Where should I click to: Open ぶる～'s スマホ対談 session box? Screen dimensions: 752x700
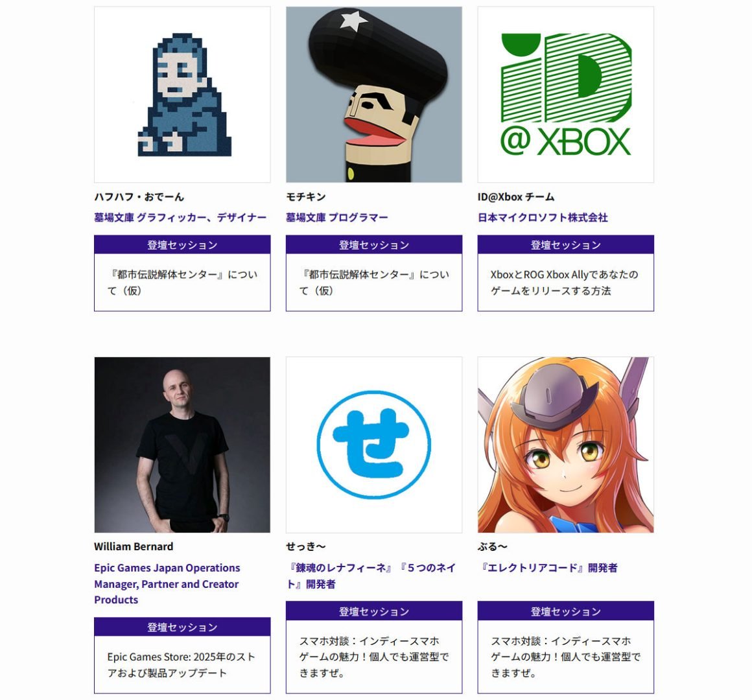tap(566, 657)
